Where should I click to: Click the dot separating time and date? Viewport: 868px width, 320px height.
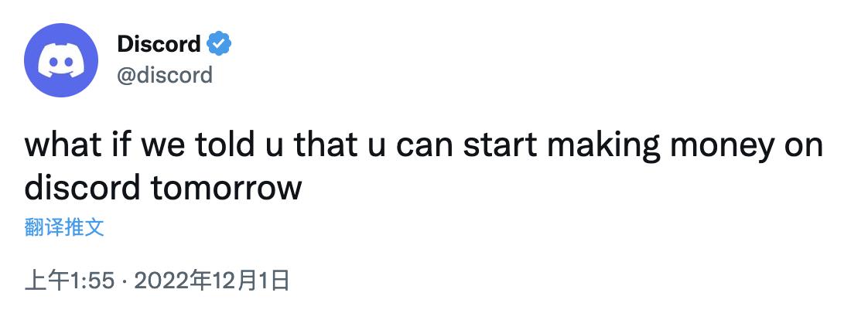pos(125,280)
